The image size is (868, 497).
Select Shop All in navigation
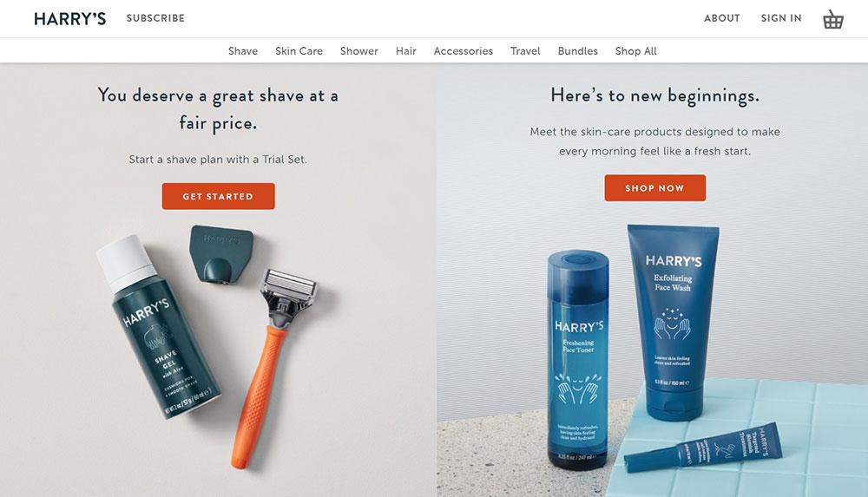click(635, 51)
